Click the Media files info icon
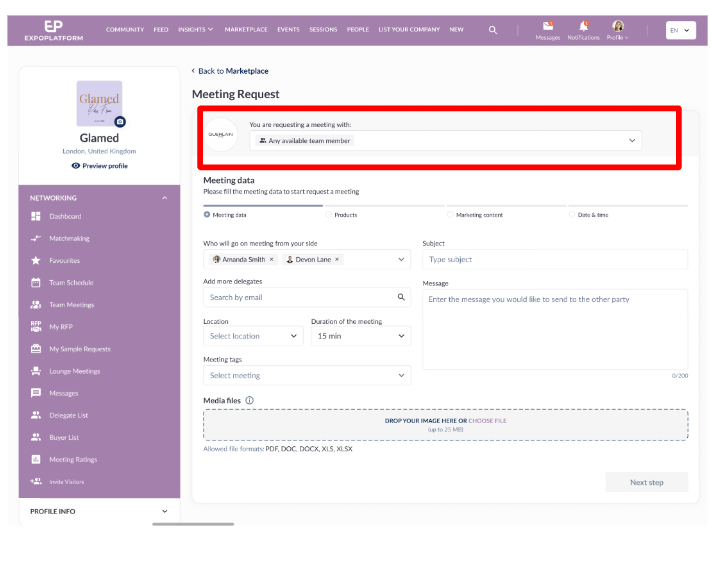Viewport: 711px width, 573px height. [x=249, y=400]
